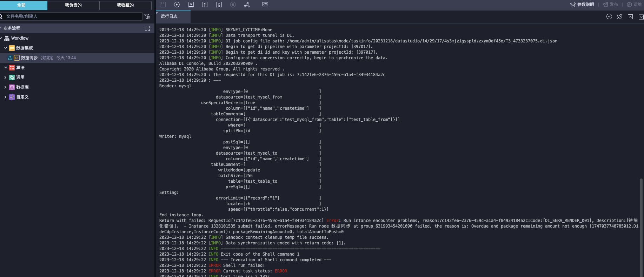Click the Di node type icon
The image size is (644, 277).
(16, 58)
